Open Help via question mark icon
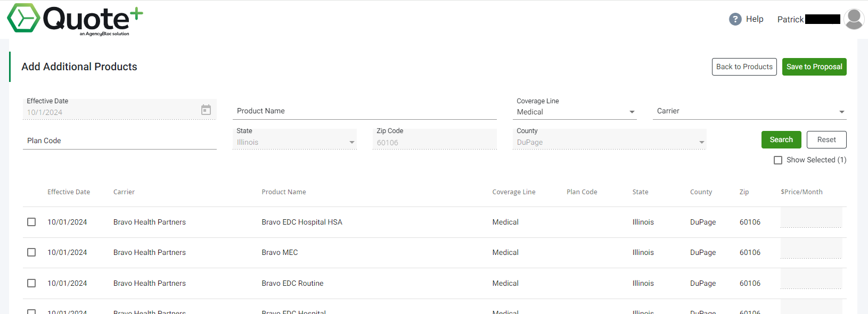868x314 pixels. click(x=735, y=19)
